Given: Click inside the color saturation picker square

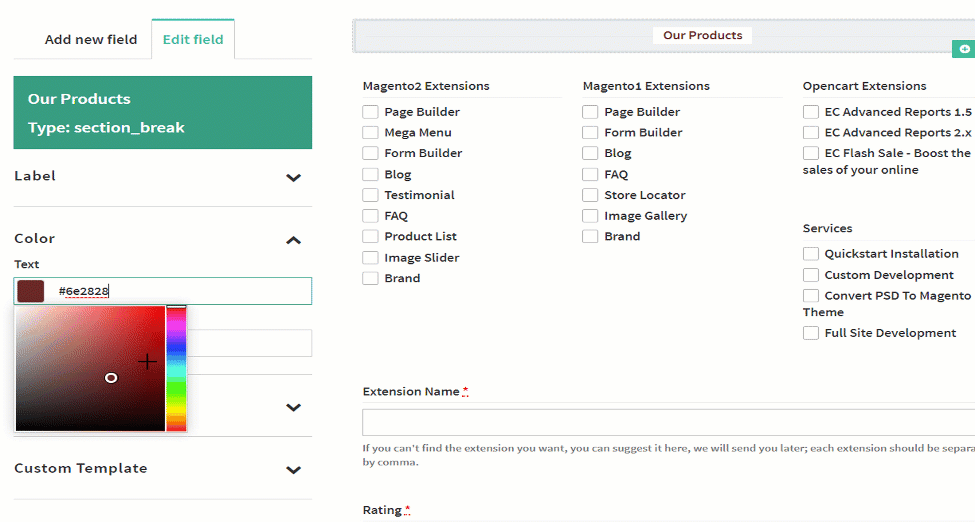Looking at the screenshot, I should (x=90, y=368).
